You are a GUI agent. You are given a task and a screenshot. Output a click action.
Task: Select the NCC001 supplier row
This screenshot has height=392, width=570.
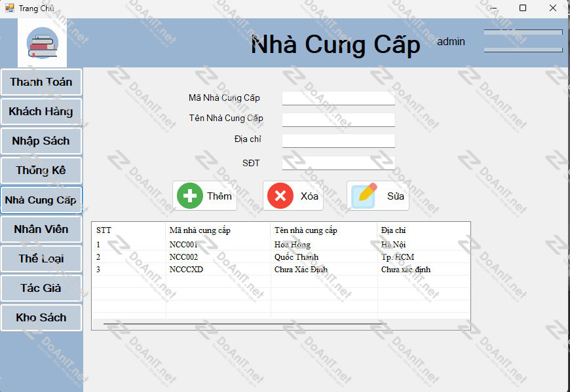(x=183, y=245)
